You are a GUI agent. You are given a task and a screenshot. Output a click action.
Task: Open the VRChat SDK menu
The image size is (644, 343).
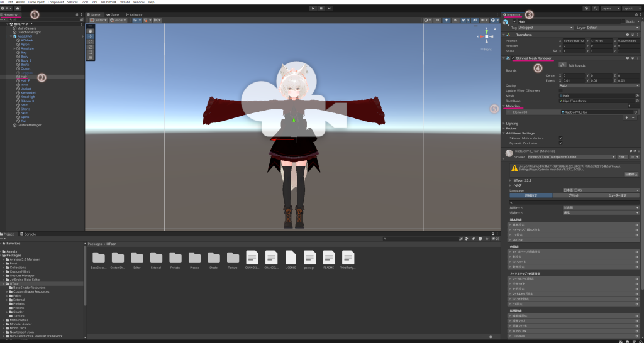(x=109, y=2)
